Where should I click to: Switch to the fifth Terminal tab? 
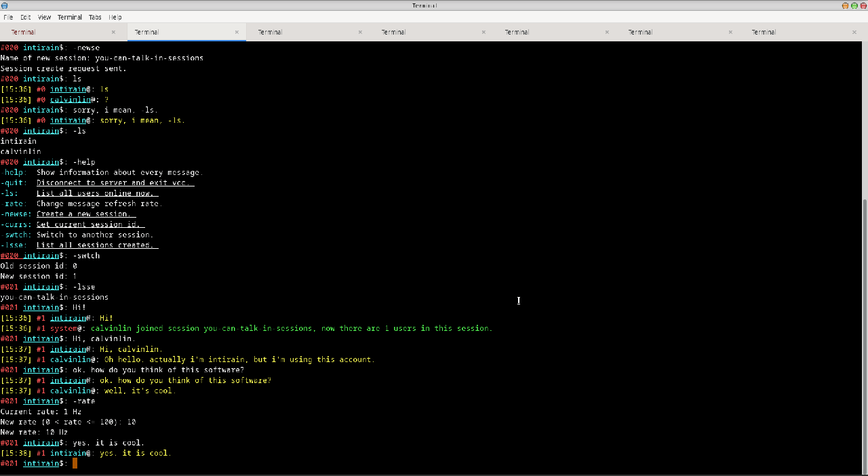(x=517, y=32)
